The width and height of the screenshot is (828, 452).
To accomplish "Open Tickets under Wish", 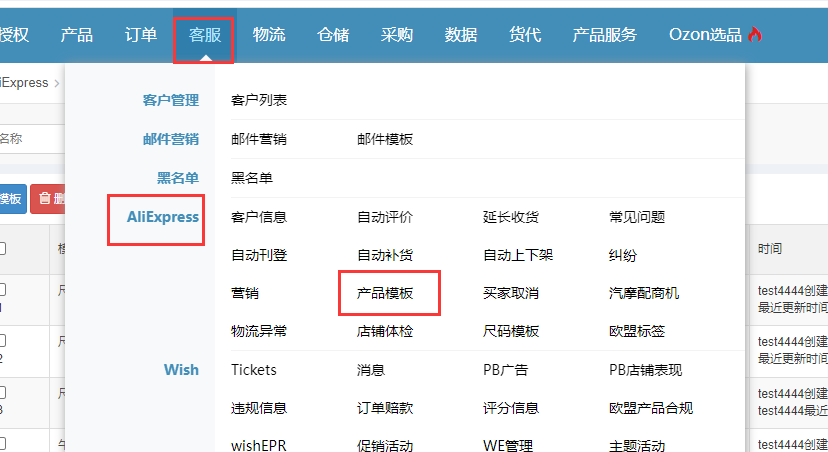I will pos(253,370).
